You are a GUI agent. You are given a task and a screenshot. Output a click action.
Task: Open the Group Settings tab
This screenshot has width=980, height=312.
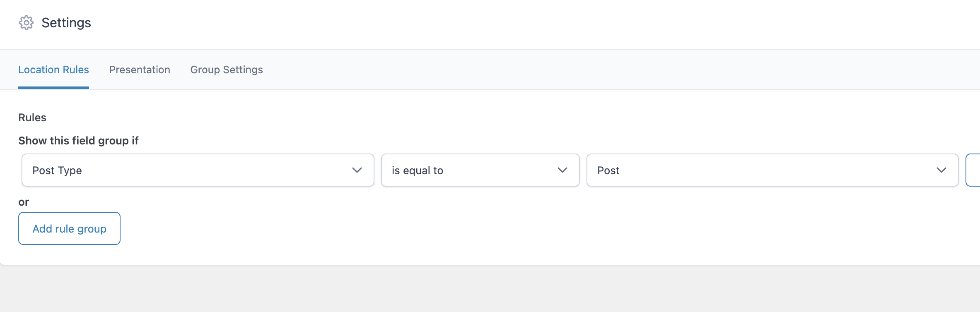tap(227, 70)
